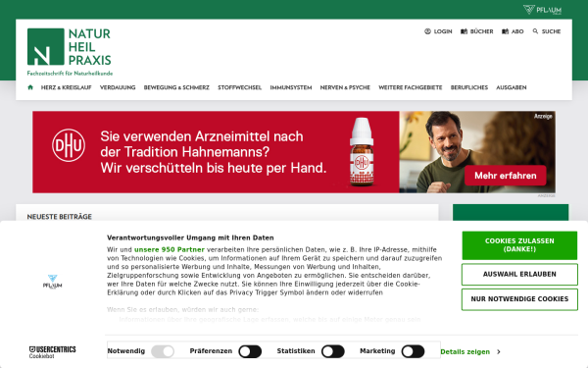This screenshot has height=368, width=588.
Task: Enable the Statistiken switch
Action: tap(333, 351)
